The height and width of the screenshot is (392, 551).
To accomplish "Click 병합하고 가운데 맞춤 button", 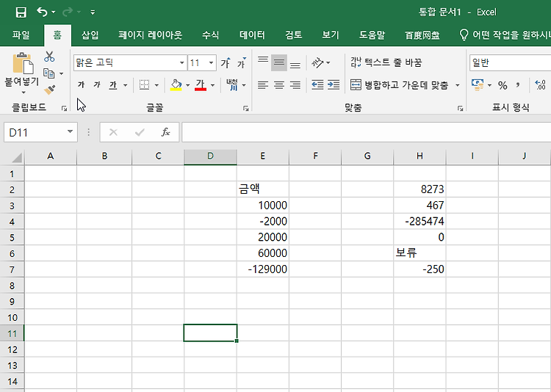I will [399, 84].
